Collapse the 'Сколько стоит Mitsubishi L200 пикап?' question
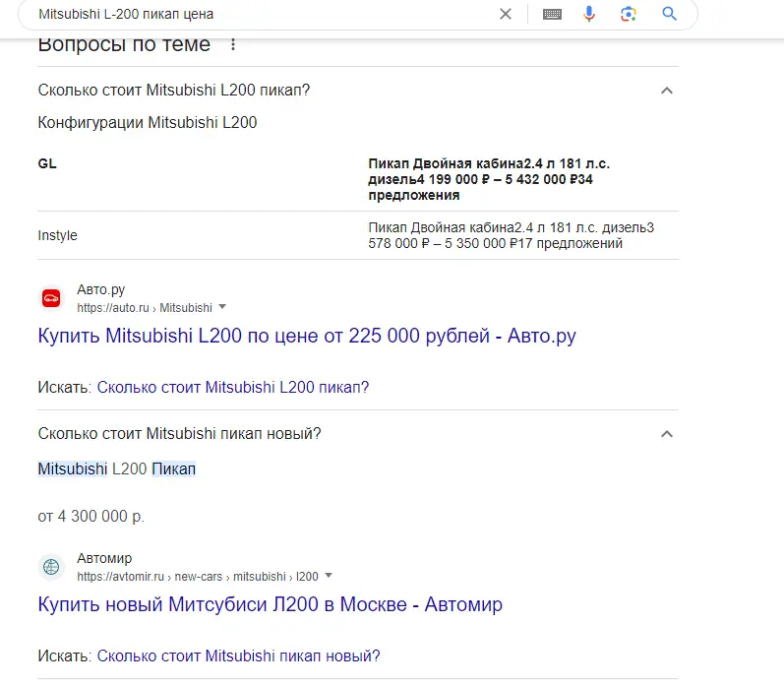 (x=666, y=91)
